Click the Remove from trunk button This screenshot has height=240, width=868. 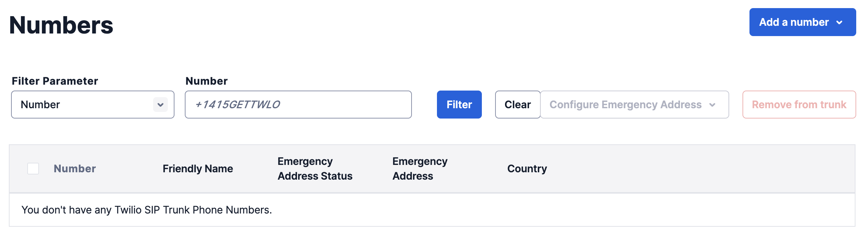coord(799,105)
